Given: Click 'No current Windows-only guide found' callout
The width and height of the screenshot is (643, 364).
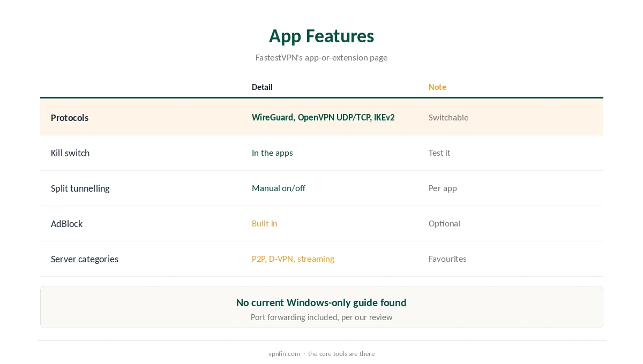Looking at the screenshot, I should [x=322, y=302].
